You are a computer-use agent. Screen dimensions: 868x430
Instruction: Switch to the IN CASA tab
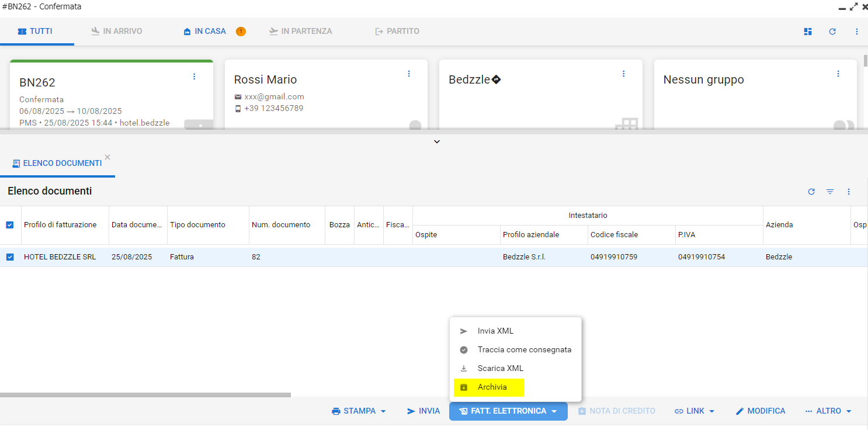[x=210, y=32]
